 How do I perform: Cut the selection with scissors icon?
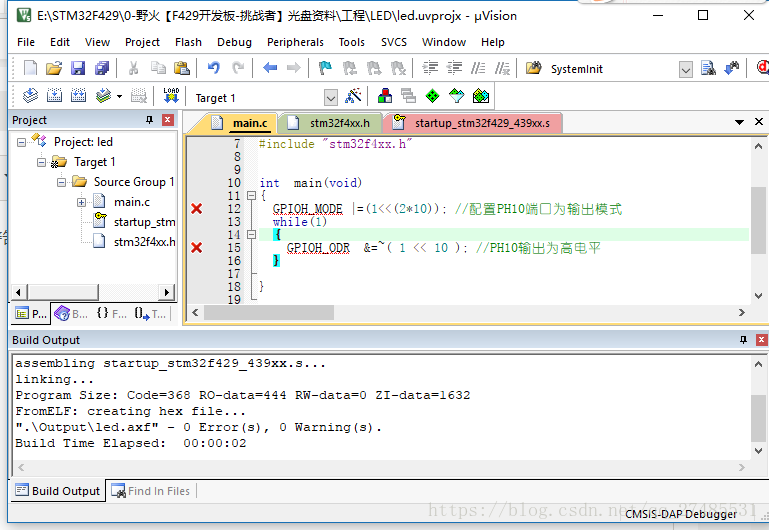pyautogui.click(x=133, y=68)
